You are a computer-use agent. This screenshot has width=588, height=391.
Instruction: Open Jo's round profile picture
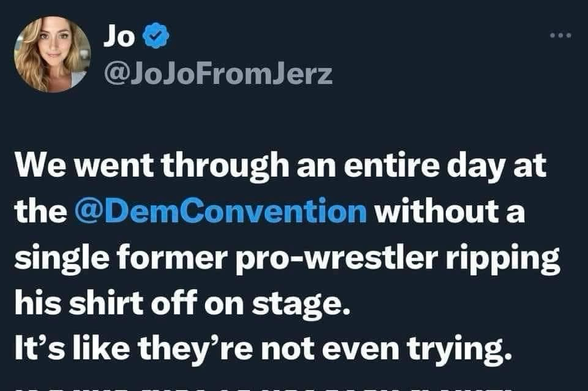(x=52, y=54)
